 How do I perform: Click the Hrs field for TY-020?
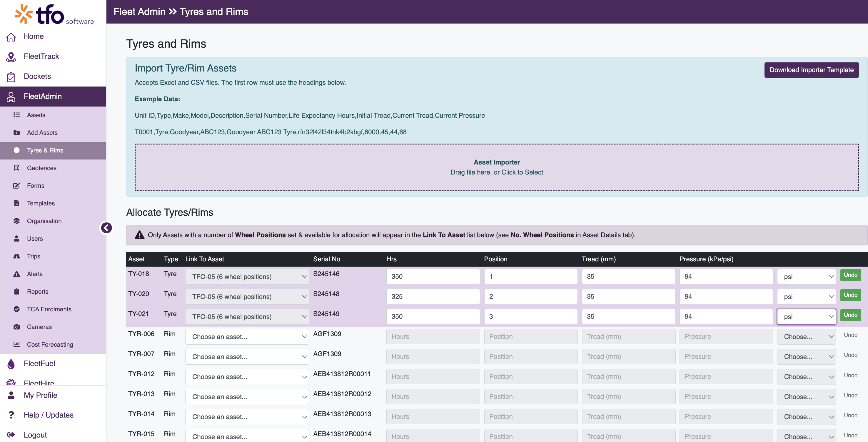click(433, 297)
